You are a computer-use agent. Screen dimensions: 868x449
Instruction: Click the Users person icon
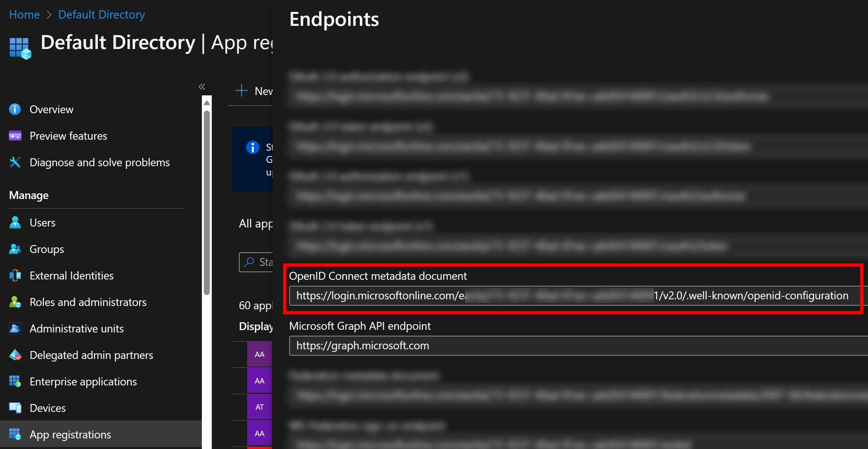15,223
